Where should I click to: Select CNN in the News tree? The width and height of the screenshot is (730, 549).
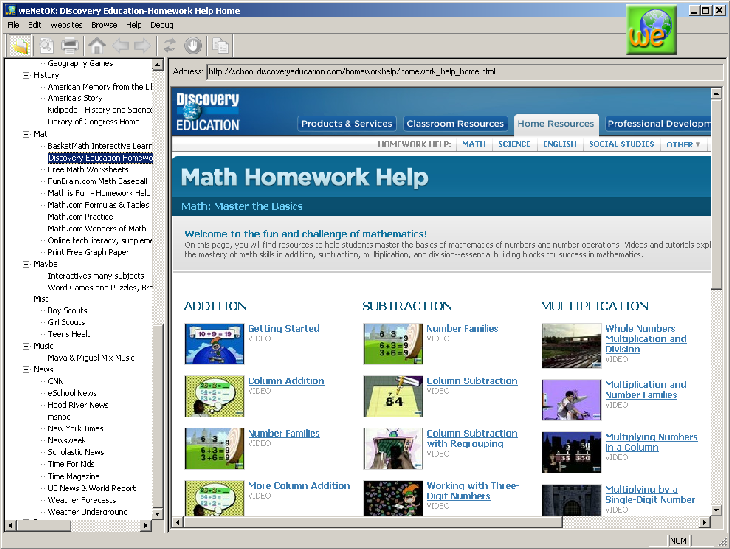coord(55,381)
